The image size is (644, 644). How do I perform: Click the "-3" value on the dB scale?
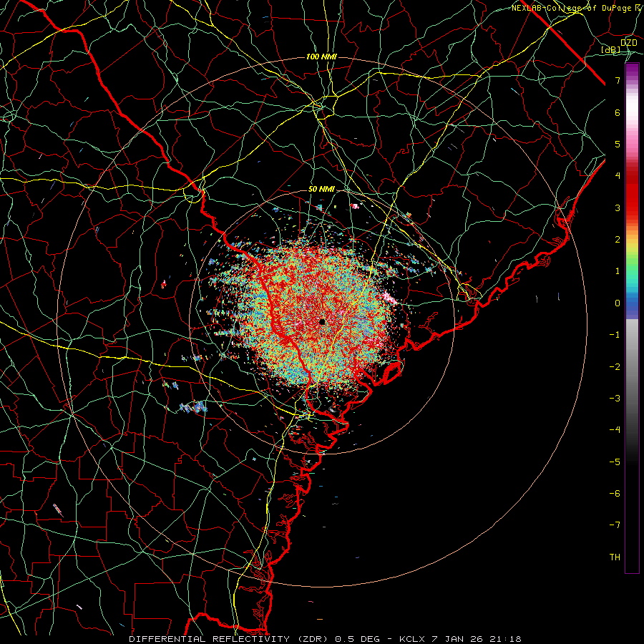click(x=615, y=399)
